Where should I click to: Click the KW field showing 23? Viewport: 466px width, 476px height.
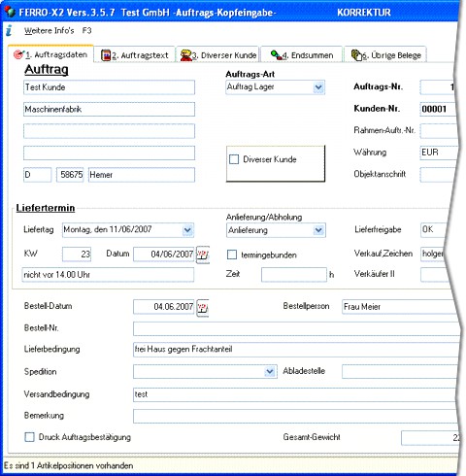[x=77, y=255]
